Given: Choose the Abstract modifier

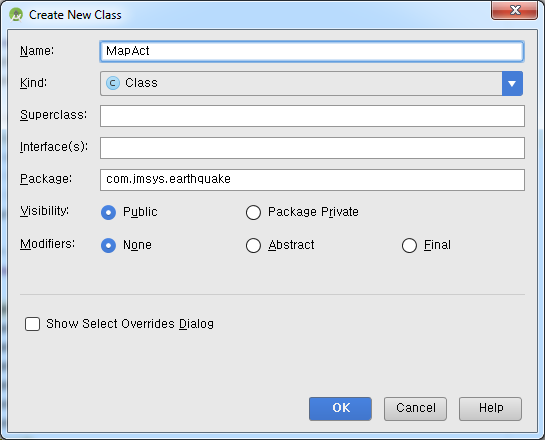Looking at the screenshot, I should click(253, 245).
